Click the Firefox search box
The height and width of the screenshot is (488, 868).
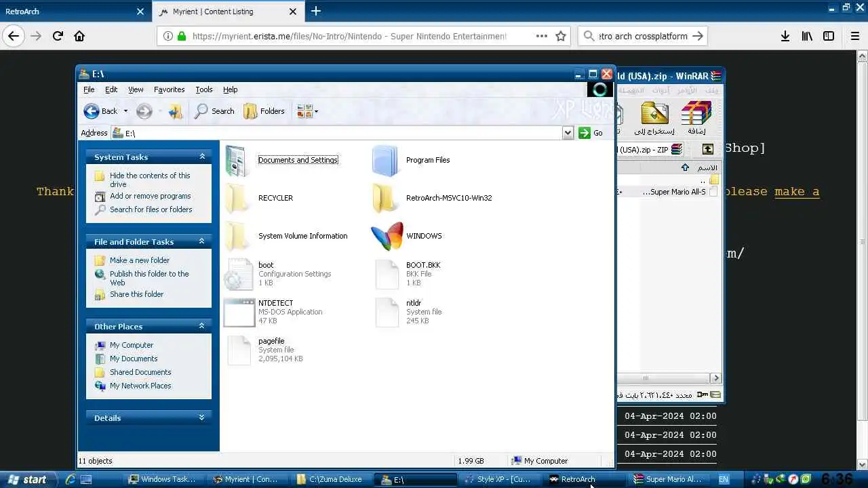point(643,36)
